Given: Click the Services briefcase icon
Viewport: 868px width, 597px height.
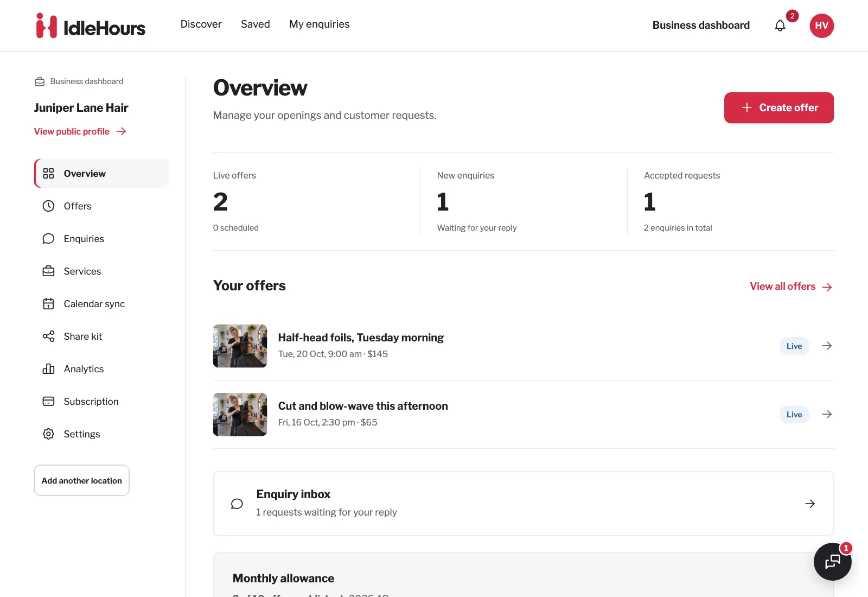Looking at the screenshot, I should point(48,271).
